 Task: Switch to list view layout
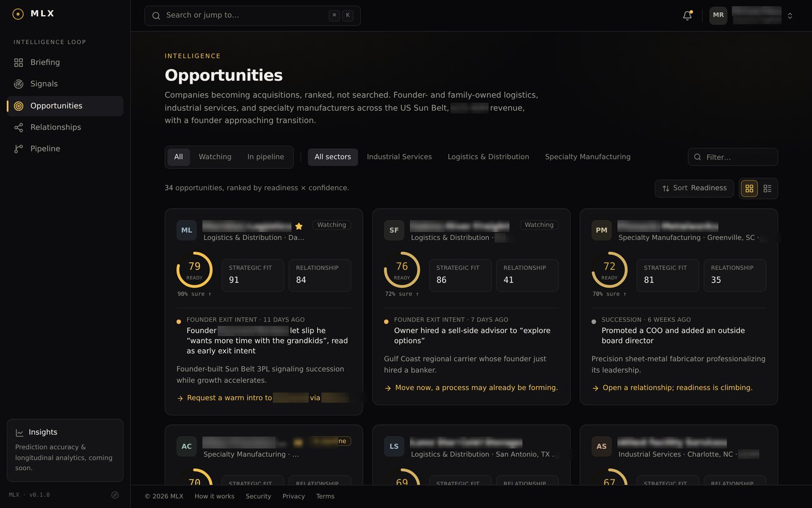(767, 189)
